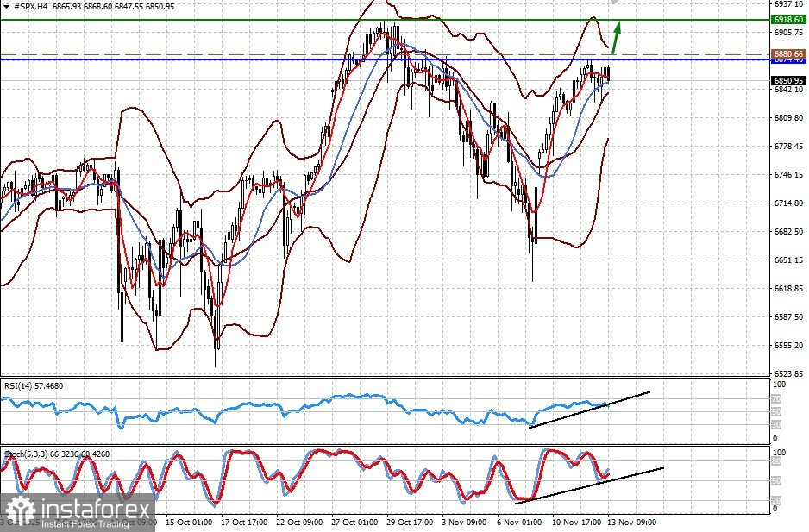This screenshot has width=809, height=532.
Task: Click the 13 Nov 09:00 time label
Action: [632, 523]
